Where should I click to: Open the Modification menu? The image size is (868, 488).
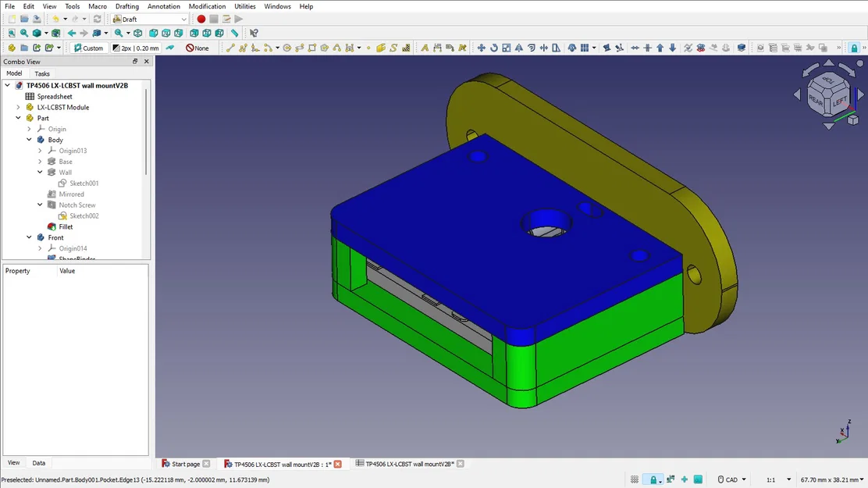click(207, 6)
